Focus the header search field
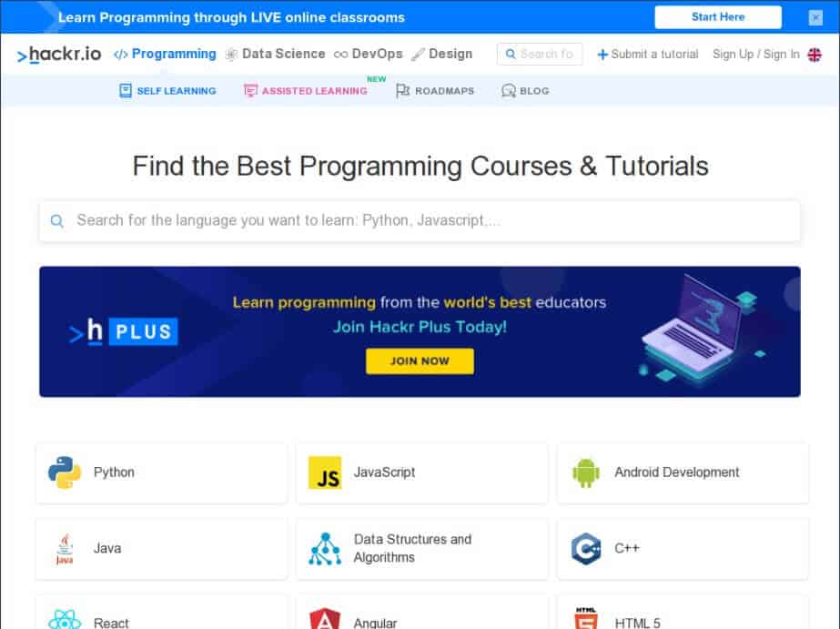The image size is (840, 629). [x=540, y=54]
